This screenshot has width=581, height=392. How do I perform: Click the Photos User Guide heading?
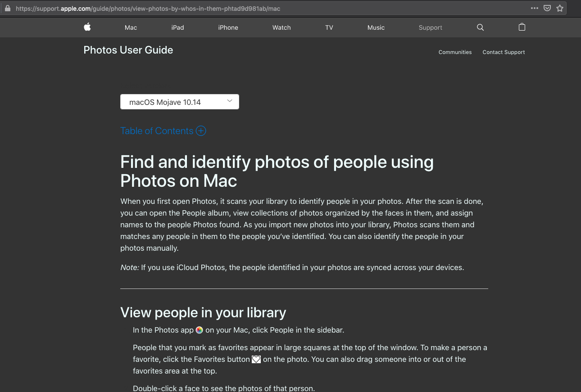pos(128,50)
